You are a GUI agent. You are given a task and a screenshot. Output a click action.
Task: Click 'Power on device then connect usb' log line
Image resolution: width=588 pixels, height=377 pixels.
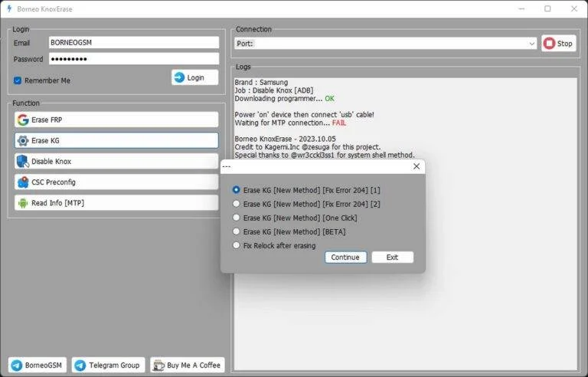(304, 114)
